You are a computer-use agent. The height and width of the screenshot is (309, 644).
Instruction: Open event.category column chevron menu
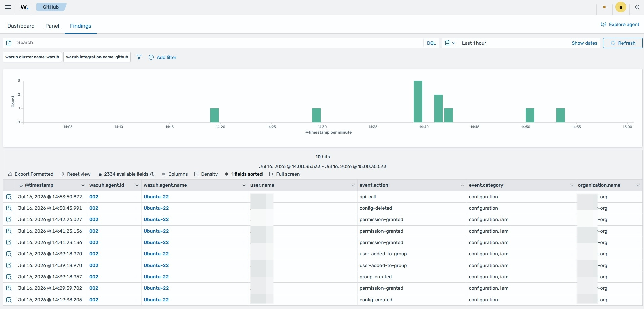(x=571, y=185)
